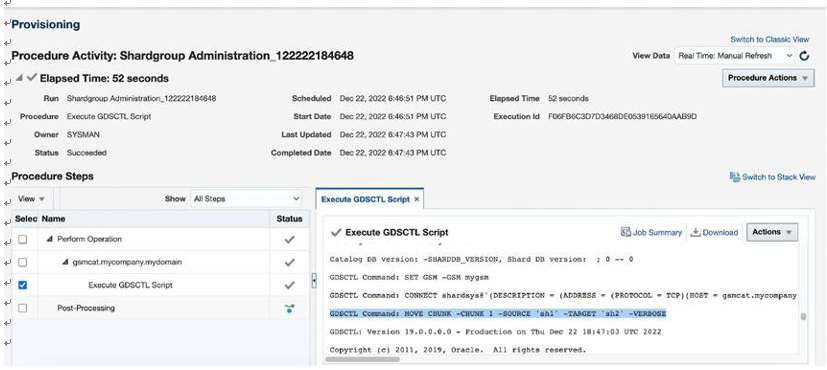Tick the gsmcat.mycompany.mydomain checkbox

pos(22,262)
